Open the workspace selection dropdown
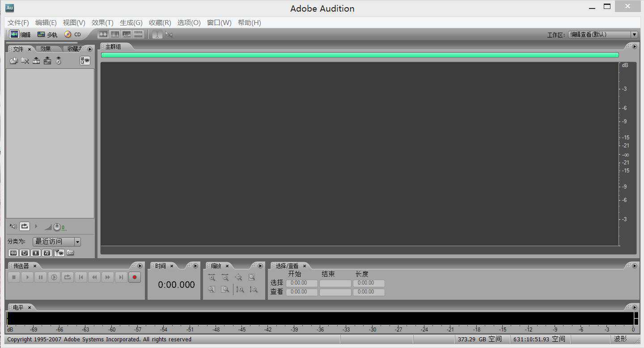644x348 pixels. (x=634, y=34)
